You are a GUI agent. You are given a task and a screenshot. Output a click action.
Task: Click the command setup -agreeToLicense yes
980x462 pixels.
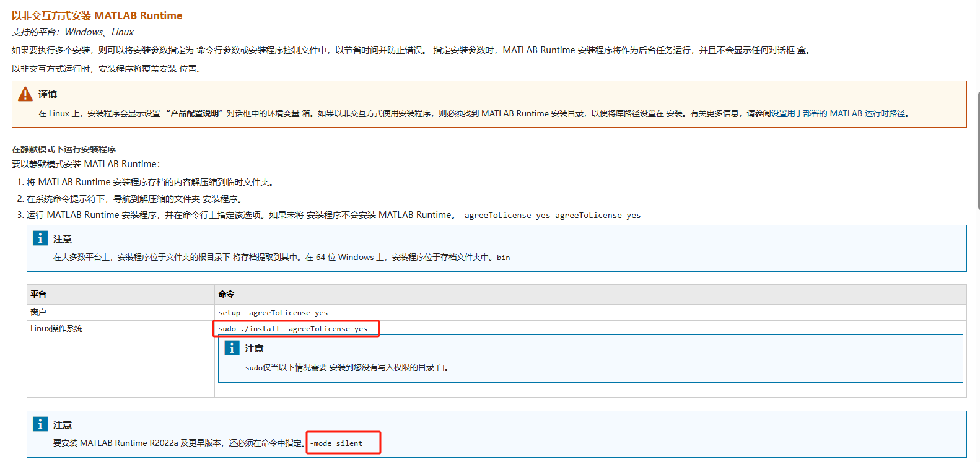pos(273,313)
